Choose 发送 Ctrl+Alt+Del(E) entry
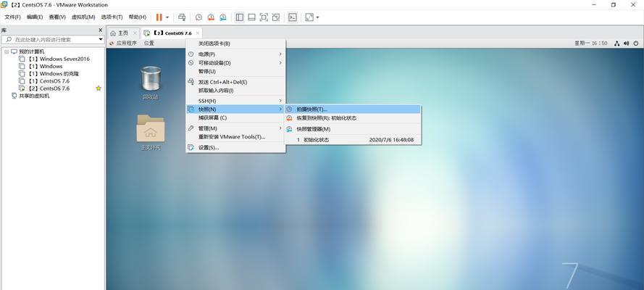This screenshot has width=644, height=290. click(x=235, y=82)
